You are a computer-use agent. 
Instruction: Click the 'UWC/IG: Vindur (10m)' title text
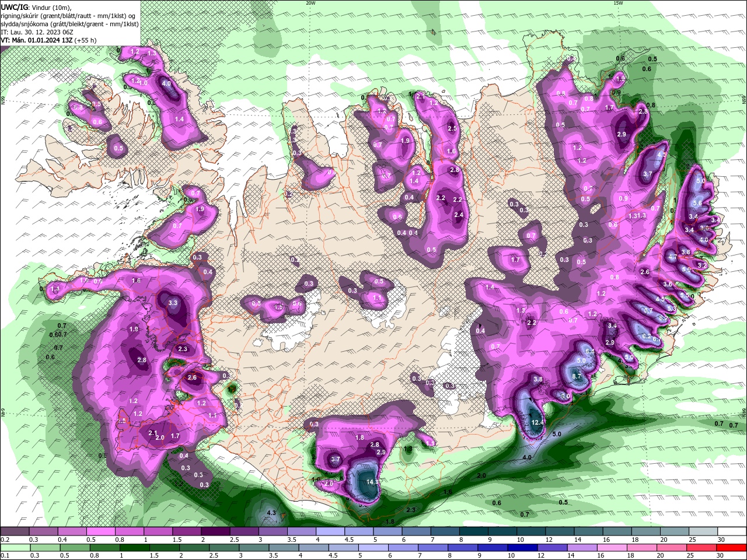click(x=36, y=6)
